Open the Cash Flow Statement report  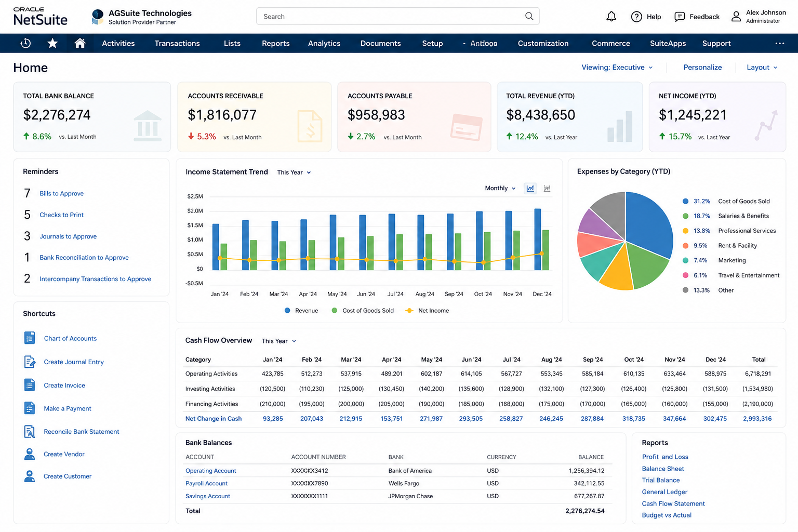pyautogui.click(x=673, y=504)
